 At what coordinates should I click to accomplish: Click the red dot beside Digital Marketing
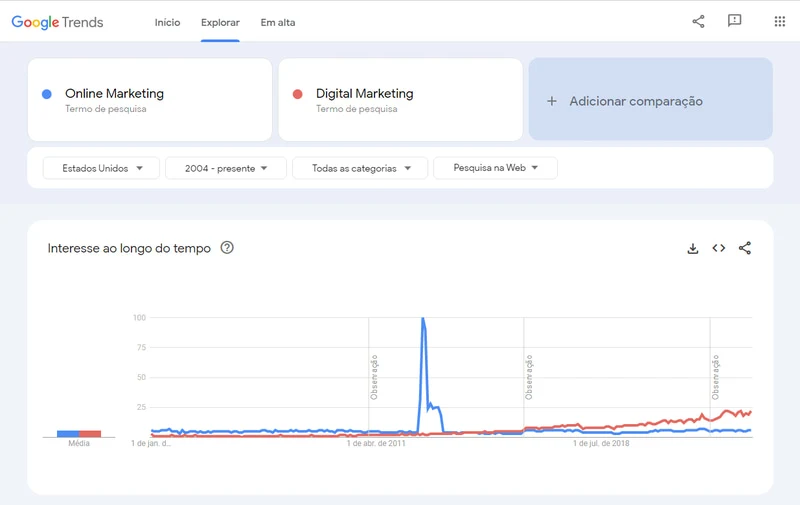point(297,94)
